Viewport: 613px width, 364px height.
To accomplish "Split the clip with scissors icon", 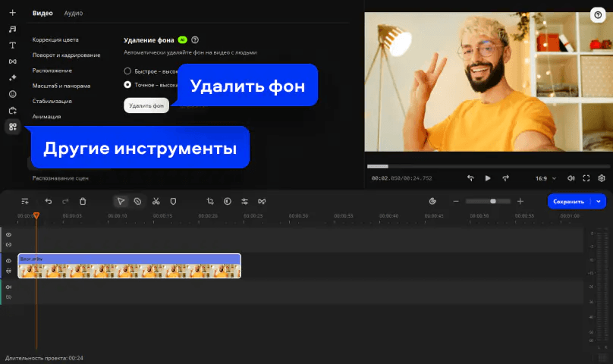I will [x=156, y=202].
